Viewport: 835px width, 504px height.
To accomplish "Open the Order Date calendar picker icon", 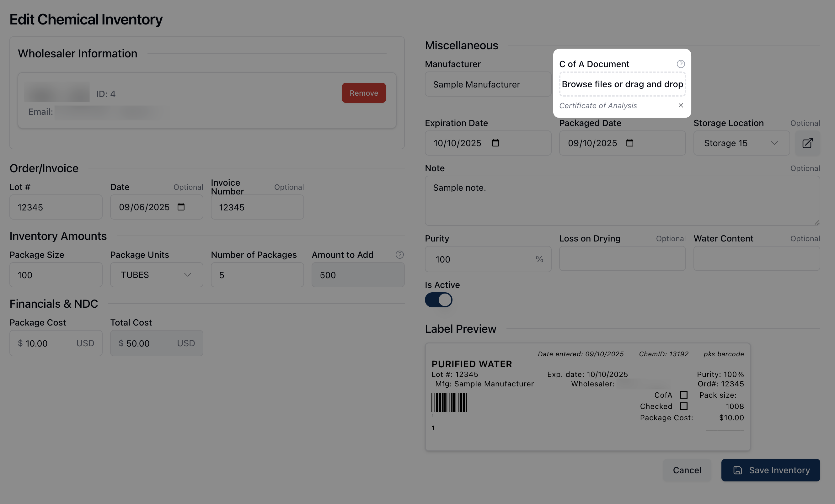I will 181,207.
